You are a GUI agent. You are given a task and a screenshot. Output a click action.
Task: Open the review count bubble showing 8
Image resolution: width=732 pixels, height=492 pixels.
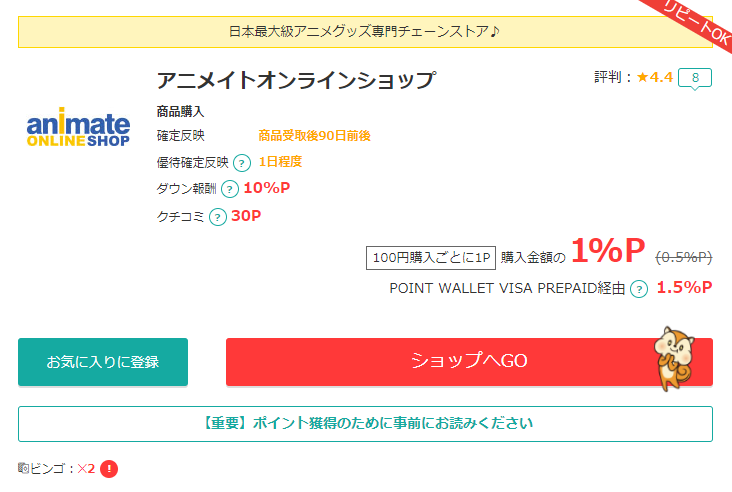pos(695,78)
